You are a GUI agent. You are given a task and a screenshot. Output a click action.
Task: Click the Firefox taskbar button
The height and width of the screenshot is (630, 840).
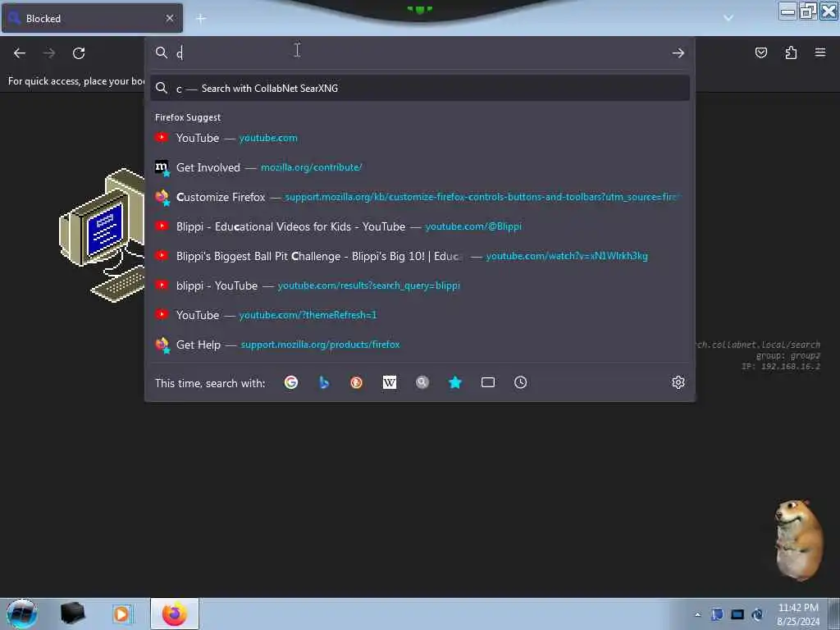pos(175,614)
